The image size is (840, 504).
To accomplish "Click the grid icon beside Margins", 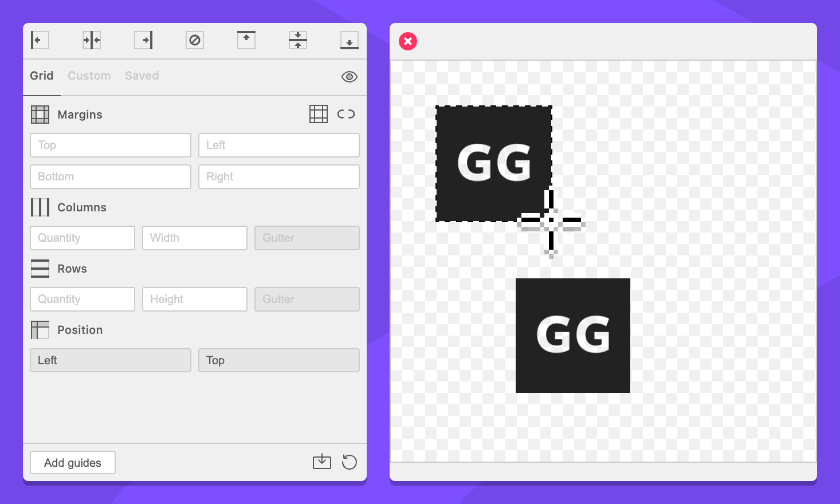I will (x=319, y=114).
